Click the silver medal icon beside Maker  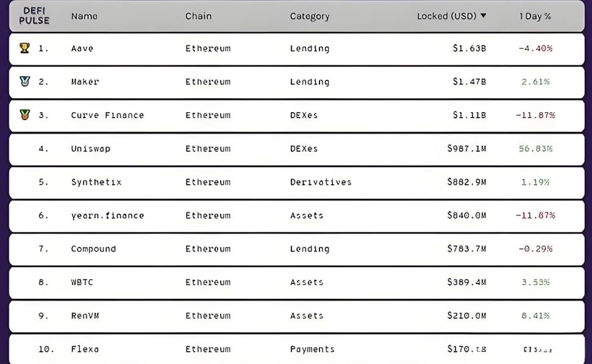24,81
